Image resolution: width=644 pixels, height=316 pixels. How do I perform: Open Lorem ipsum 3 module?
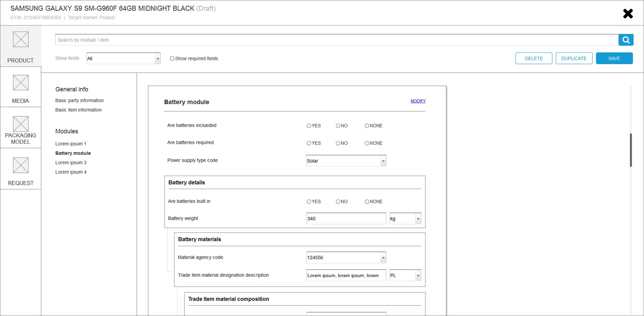click(71, 163)
